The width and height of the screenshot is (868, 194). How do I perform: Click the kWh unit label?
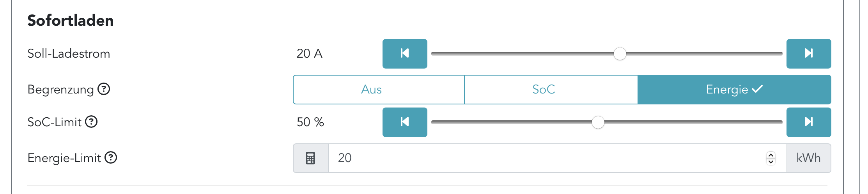pyautogui.click(x=808, y=158)
